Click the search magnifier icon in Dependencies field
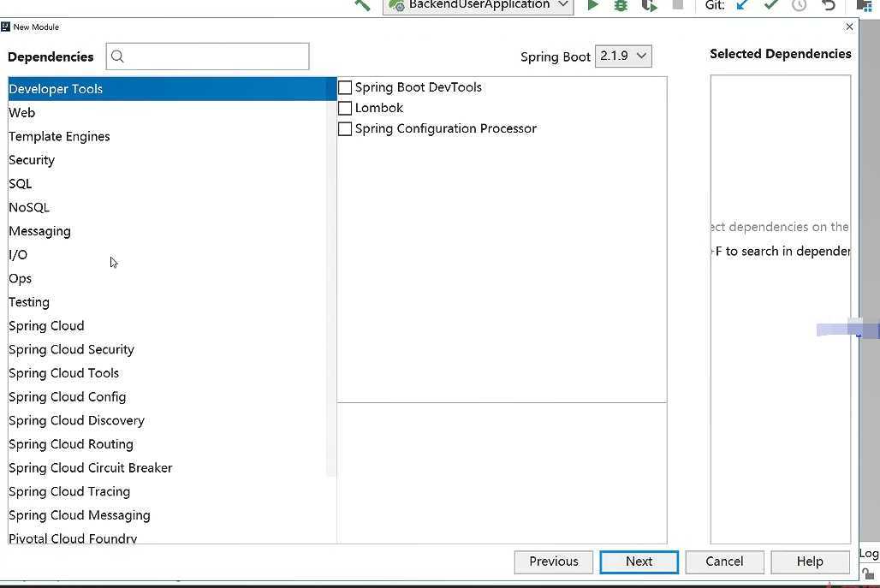 [x=117, y=56]
